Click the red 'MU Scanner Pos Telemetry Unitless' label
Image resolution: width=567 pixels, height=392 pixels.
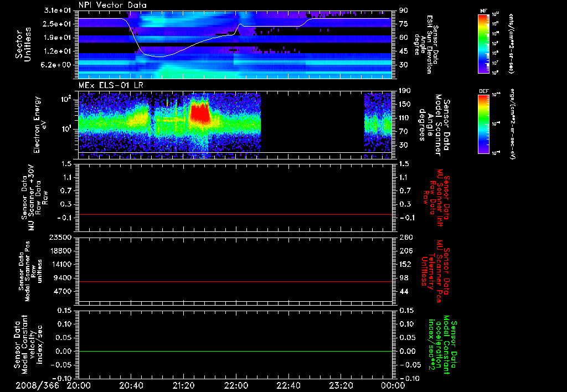pos(436,271)
